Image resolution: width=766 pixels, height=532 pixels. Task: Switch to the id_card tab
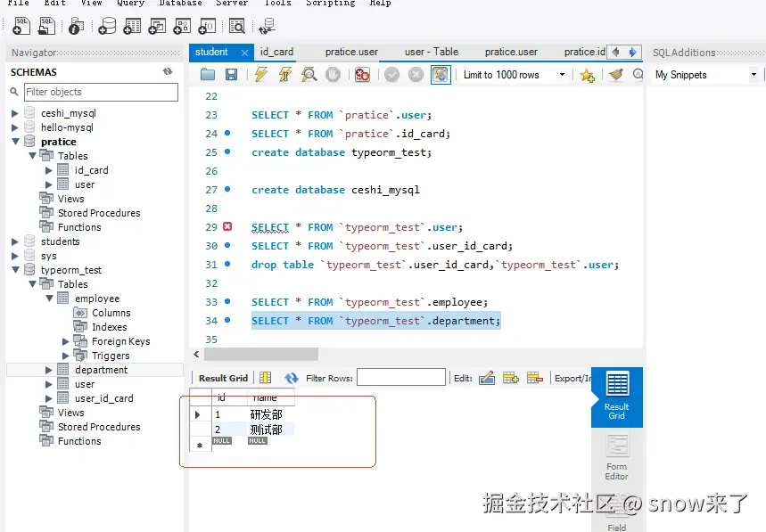click(276, 52)
